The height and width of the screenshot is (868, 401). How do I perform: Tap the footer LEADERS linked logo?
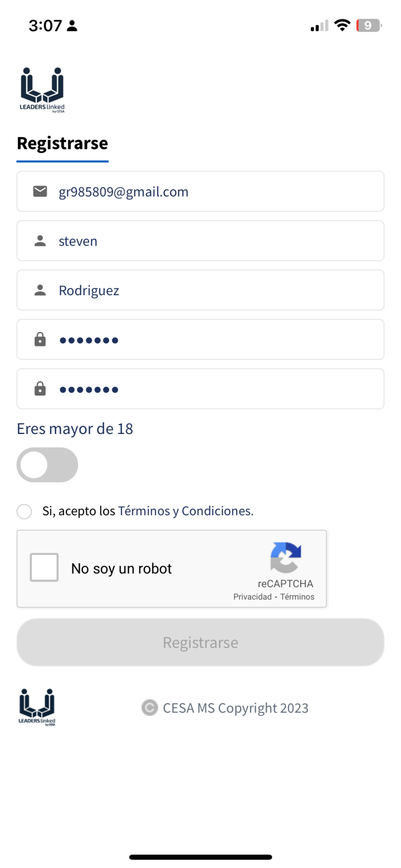[37, 707]
